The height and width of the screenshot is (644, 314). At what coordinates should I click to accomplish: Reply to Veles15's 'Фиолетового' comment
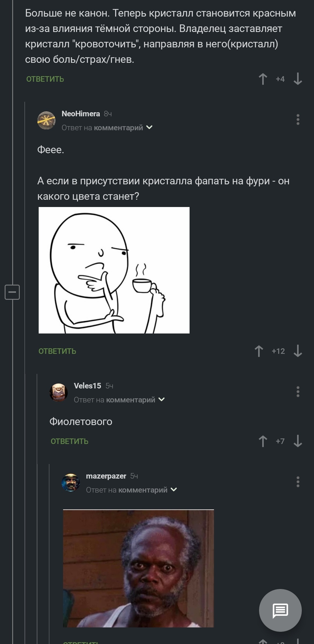click(69, 441)
